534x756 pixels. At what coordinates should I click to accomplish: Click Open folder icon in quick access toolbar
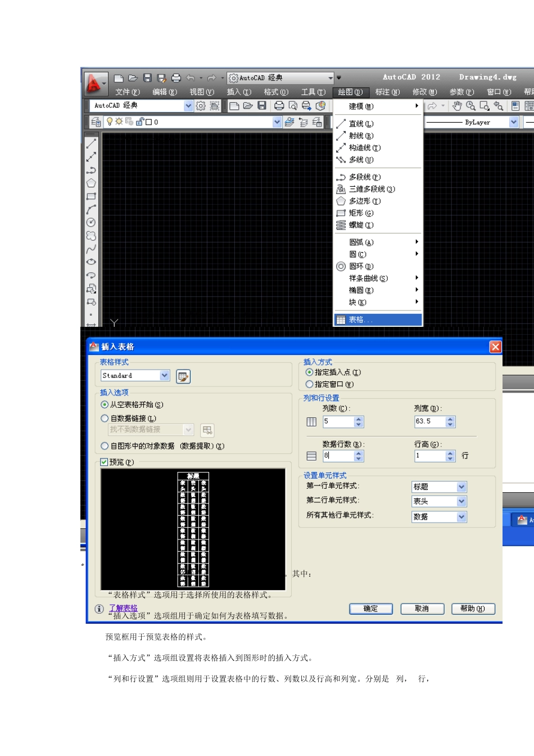(x=133, y=78)
